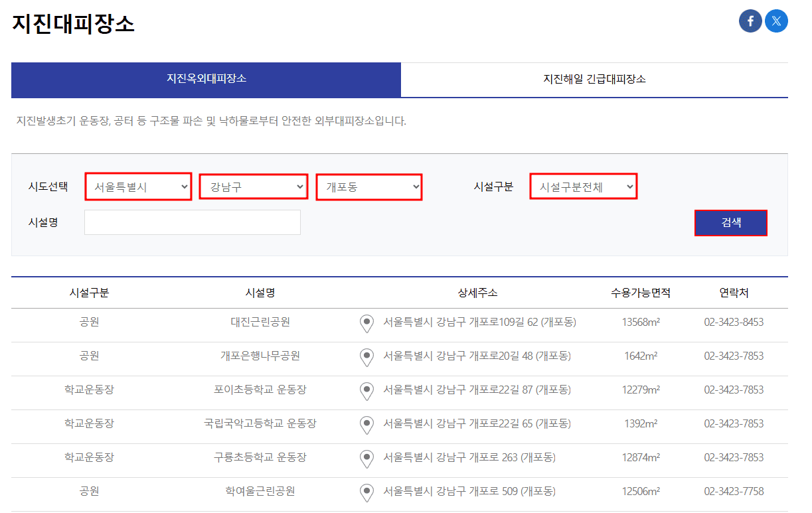This screenshot has width=812, height=513.
Task: Click 학교운동장 type in 포이초등학교 row
Action: [89, 390]
